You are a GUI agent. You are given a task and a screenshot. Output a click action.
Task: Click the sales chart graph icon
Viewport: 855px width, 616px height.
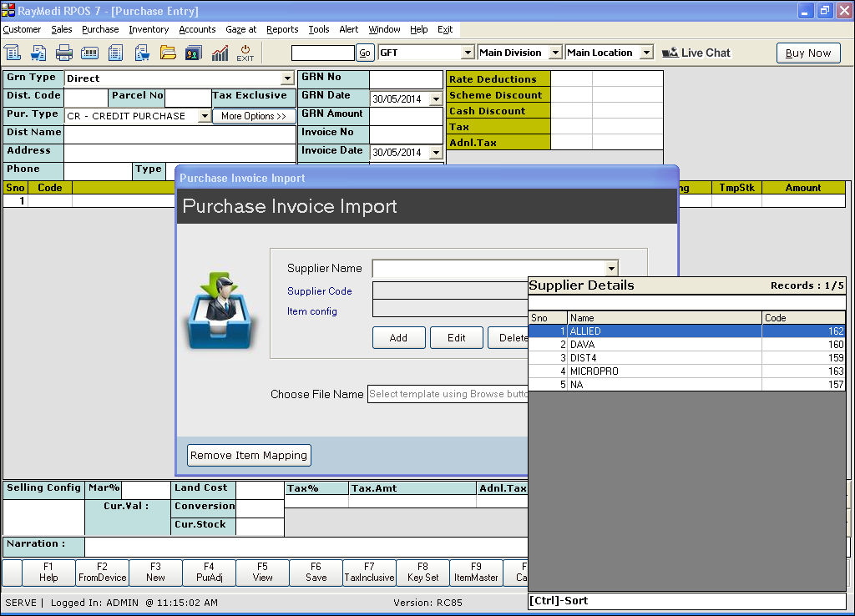point(220,53)
